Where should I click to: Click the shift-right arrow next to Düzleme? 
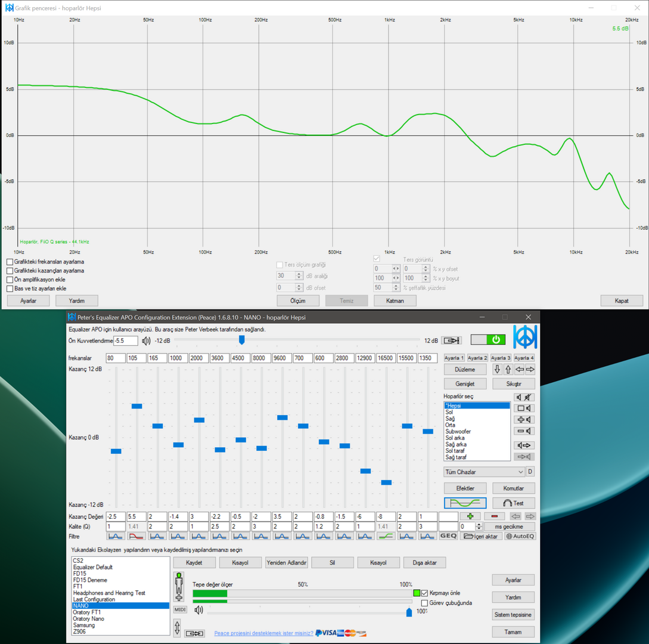coord(530,369)
